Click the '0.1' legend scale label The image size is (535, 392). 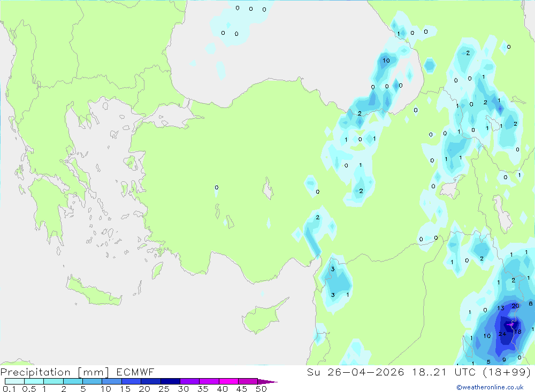pyautogui.click(x=9, y=389)
